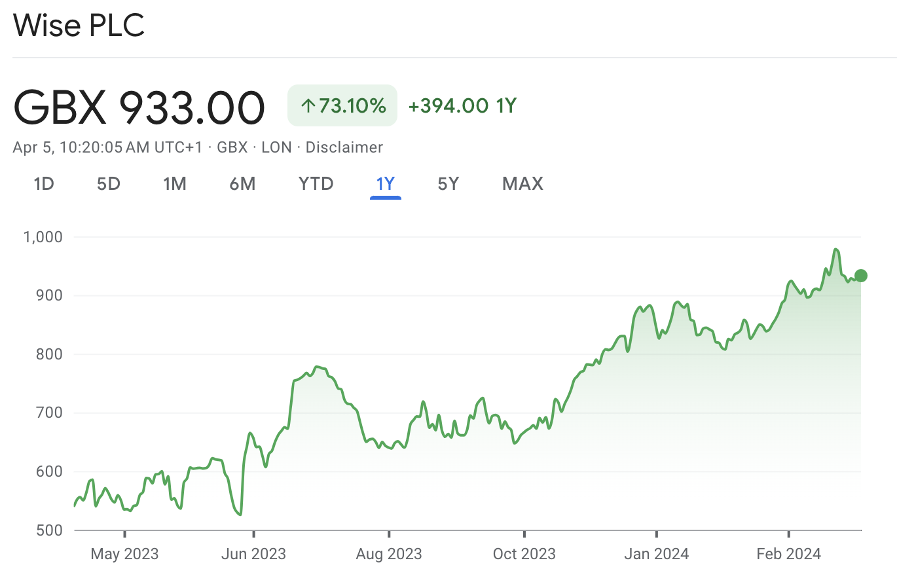
Task: Show the 1M chart range
Action: [x=175, y=184]
